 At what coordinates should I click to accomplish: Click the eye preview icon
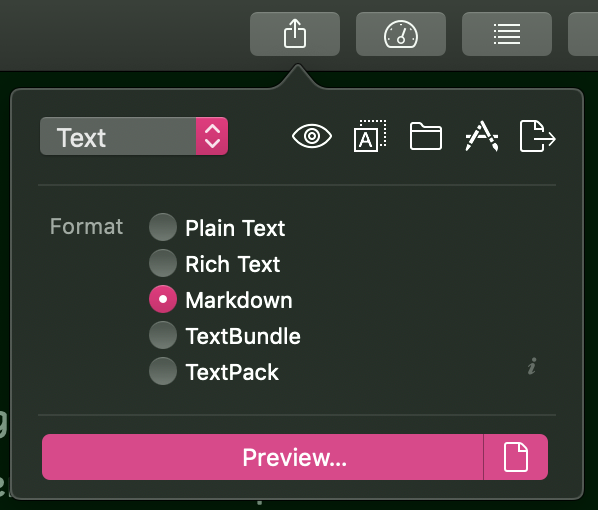(312, 136)
